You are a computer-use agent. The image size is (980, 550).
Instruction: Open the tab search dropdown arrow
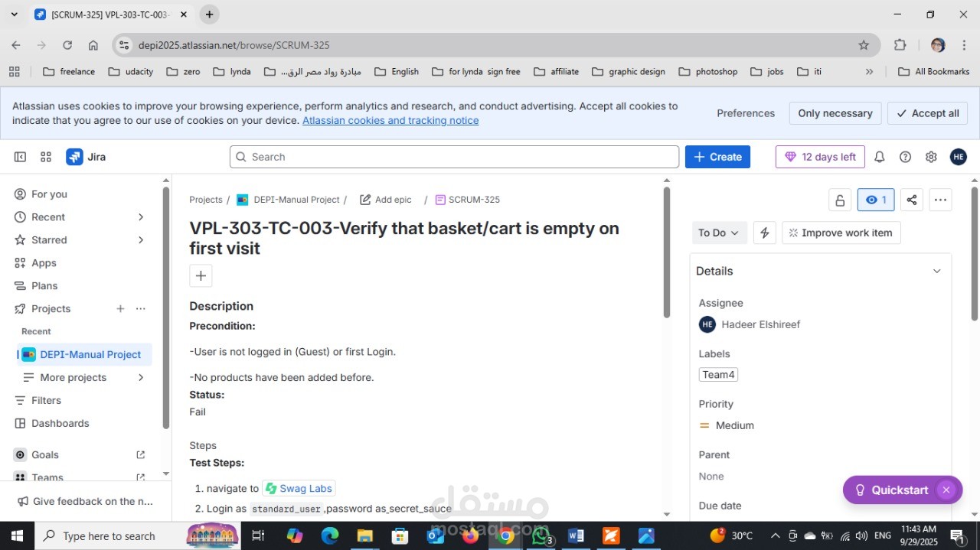click(x=14, y=14)
